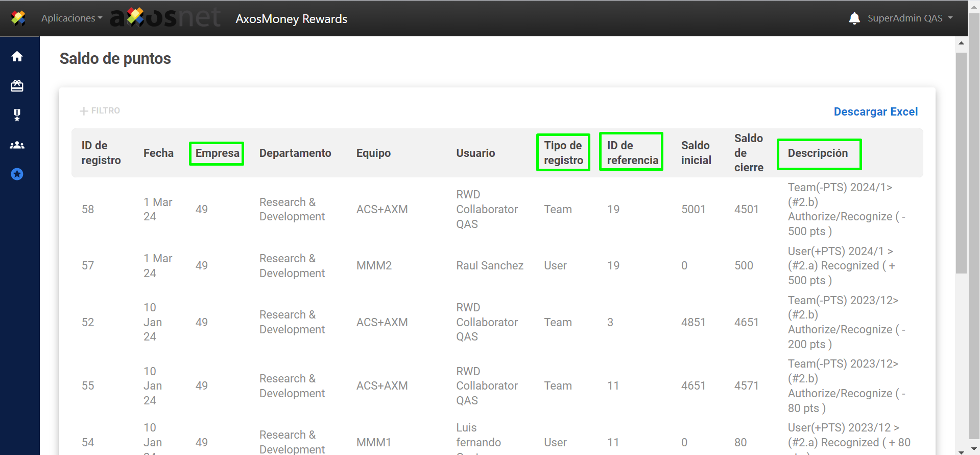Select the medal recognition sidebar icon
This screenshot has height=455, width=980.
(17, 115)
